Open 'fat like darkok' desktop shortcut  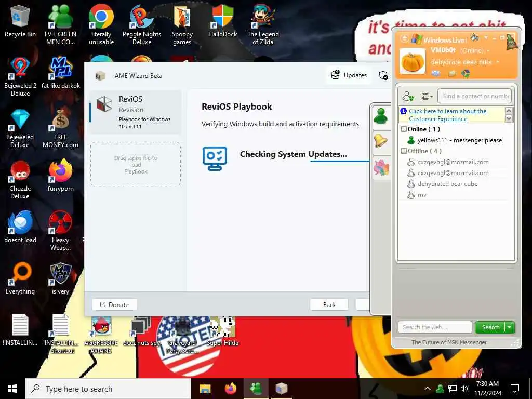(60, 72)
